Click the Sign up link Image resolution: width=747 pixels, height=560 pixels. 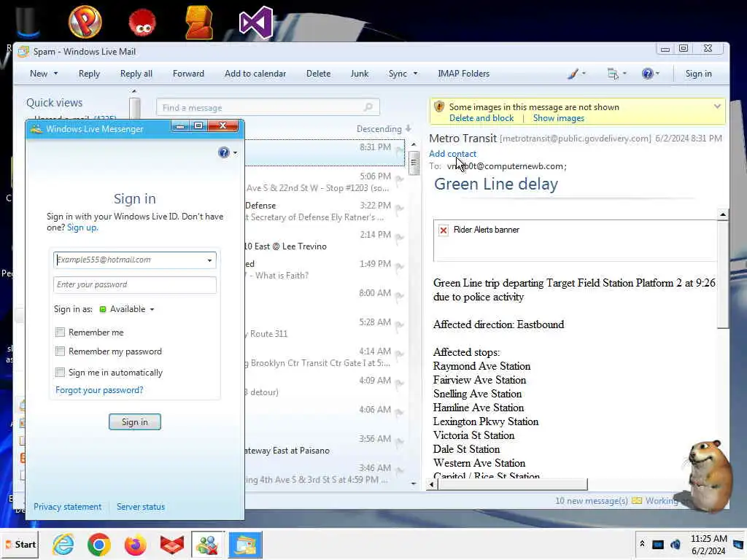[x=82, y=227]
